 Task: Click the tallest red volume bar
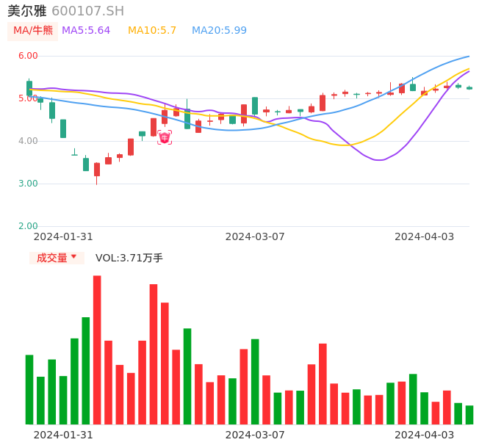pos(97,350)
